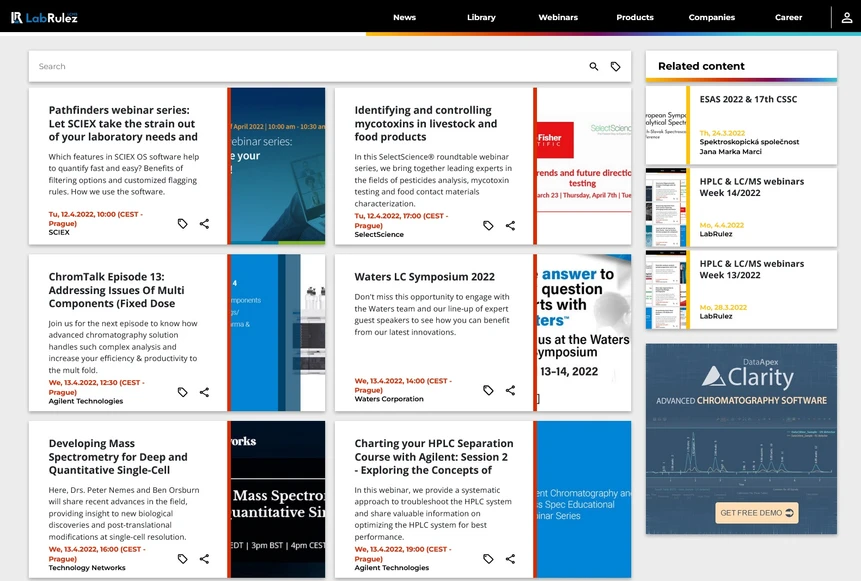Share the SCIEX Pathfinders webinar
Image resolution: width=861 pixels, height=581 pixels.
point(204,224)
